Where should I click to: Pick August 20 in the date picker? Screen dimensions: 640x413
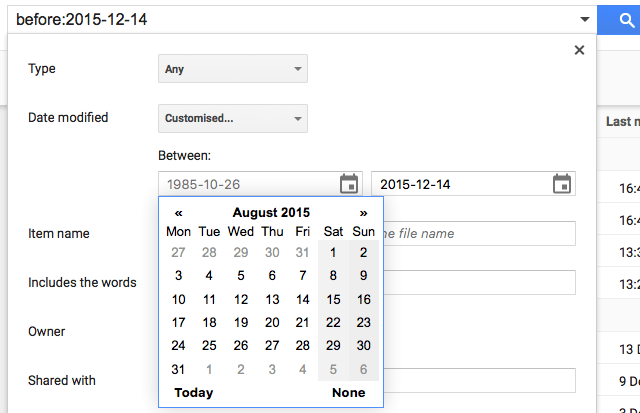(x=272, y=323)
